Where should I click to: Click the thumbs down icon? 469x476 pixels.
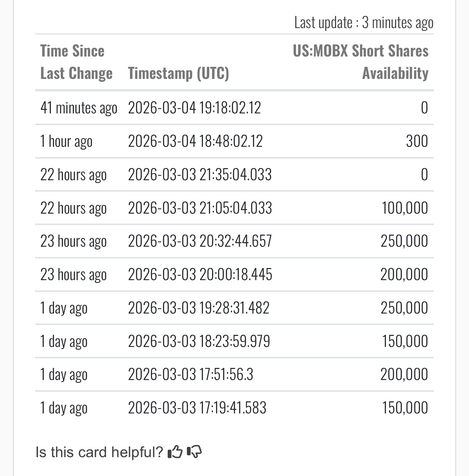coord(194,452)
